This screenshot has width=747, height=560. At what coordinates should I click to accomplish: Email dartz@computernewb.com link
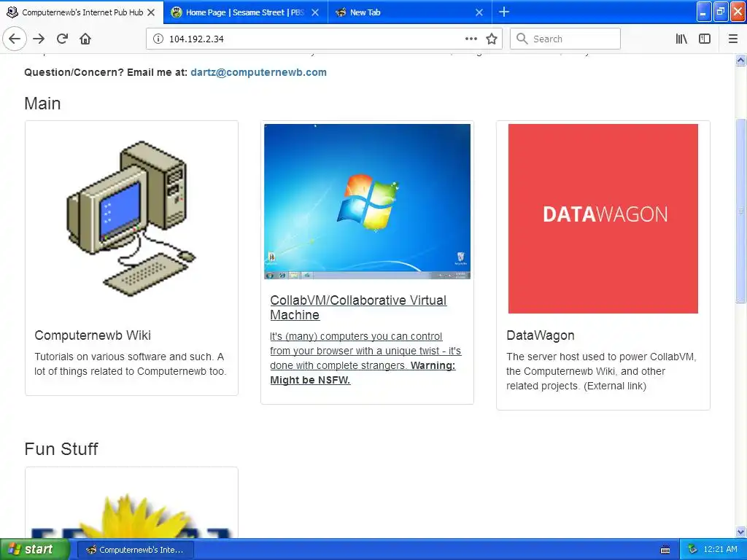tap(259, 72)
